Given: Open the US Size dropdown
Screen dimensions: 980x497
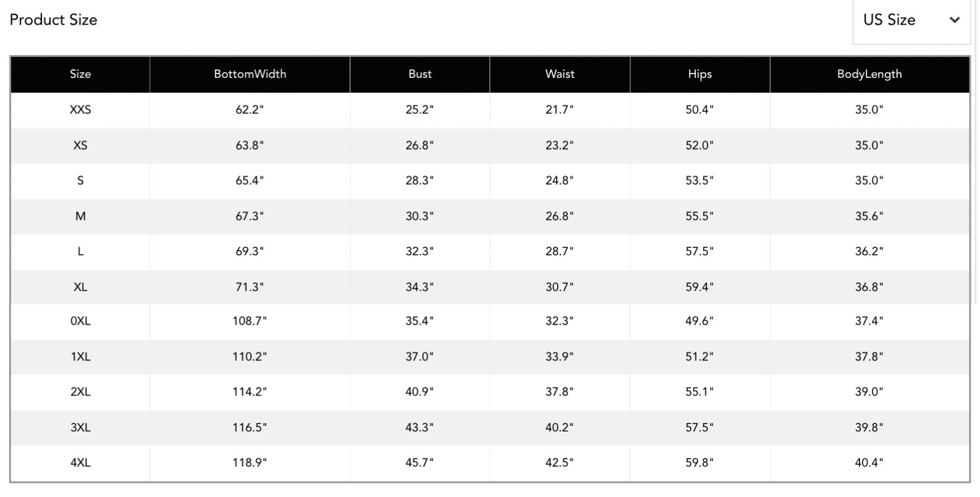Looking at the screenshot, I should click(x=911, y=20).
